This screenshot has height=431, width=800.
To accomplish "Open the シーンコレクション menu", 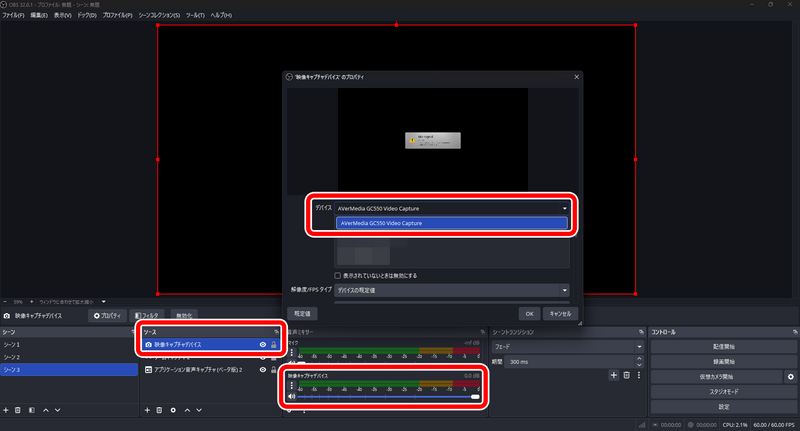I will 159,15.
